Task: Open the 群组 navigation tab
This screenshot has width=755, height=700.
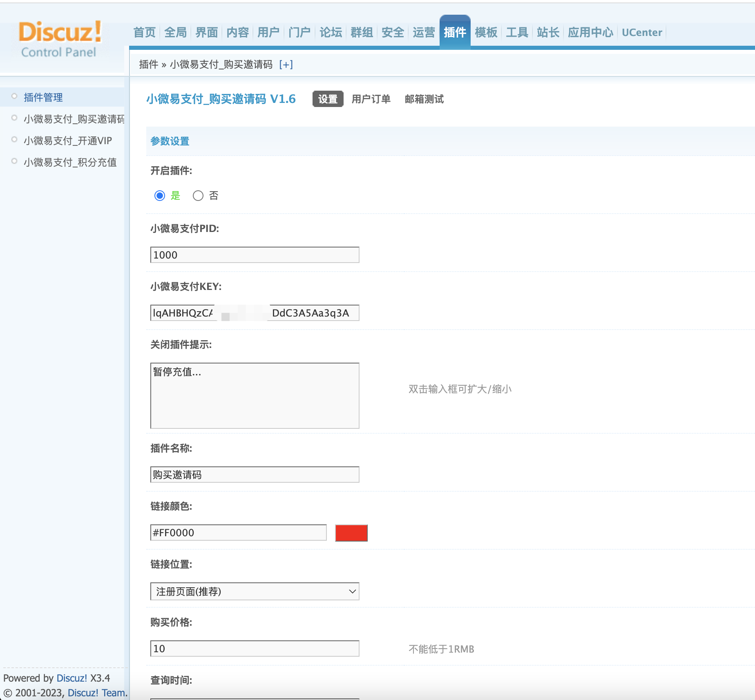Action: pyautogui.click(x=362, y=32)
